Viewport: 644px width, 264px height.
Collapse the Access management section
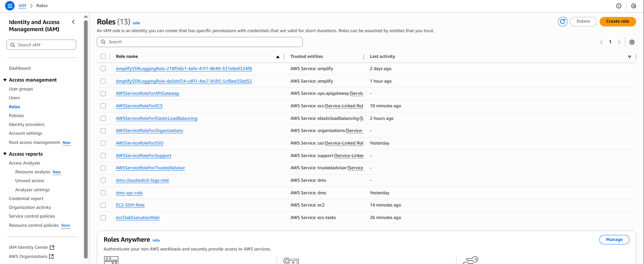pos(5,80)
